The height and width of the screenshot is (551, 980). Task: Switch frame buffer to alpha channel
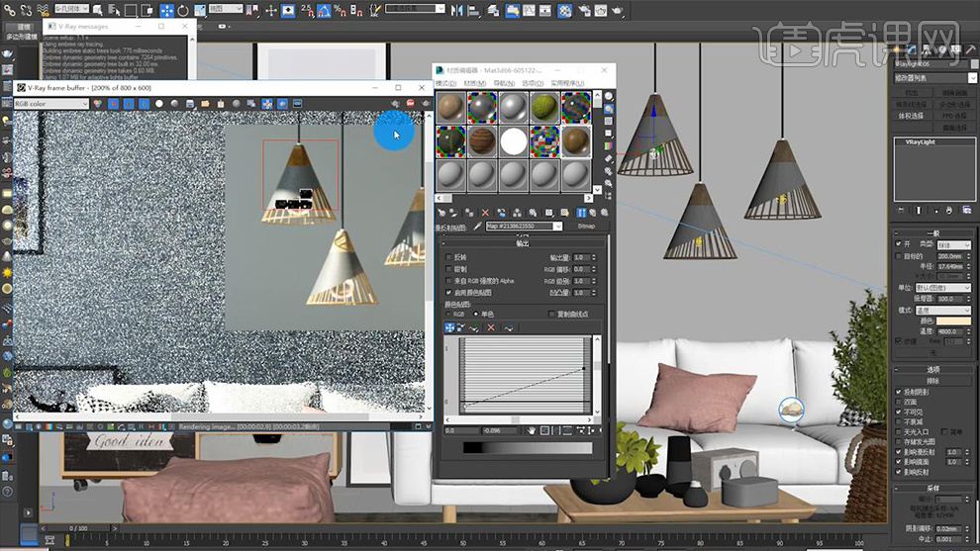click(159, 104)
